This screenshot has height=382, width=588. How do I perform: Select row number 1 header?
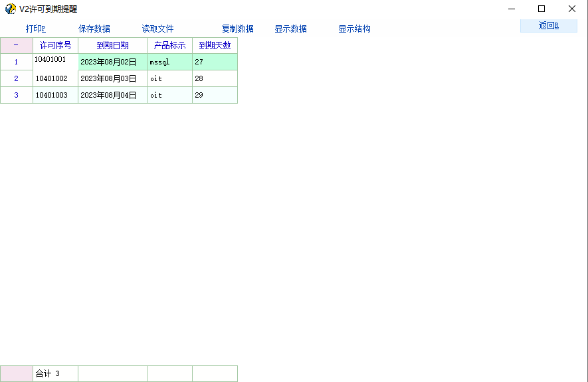[16, 62]
